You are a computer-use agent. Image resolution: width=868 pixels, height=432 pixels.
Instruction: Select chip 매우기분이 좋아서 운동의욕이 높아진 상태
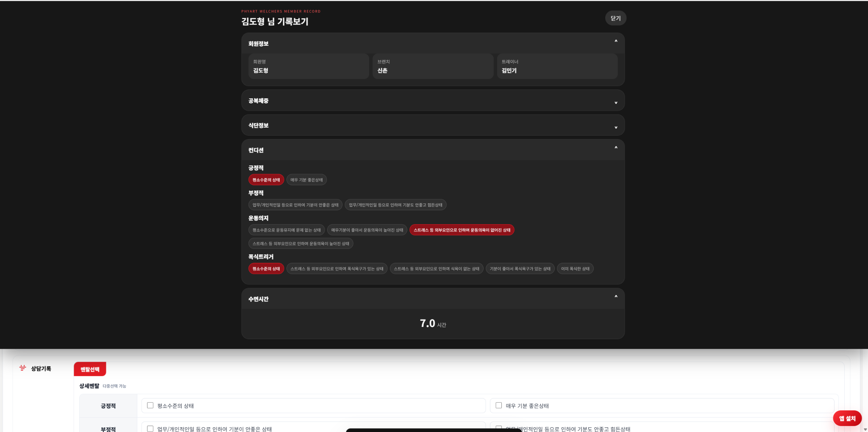[367, 230]
